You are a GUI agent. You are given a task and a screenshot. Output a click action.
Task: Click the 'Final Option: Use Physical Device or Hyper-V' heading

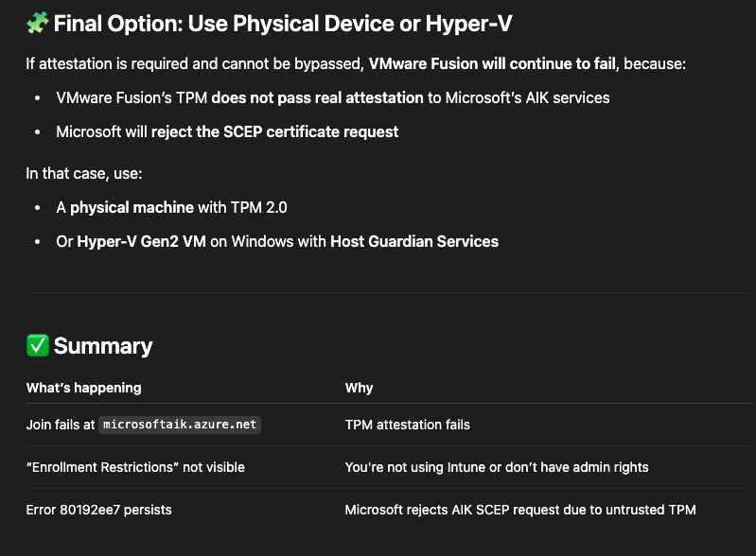coord(283,23)
